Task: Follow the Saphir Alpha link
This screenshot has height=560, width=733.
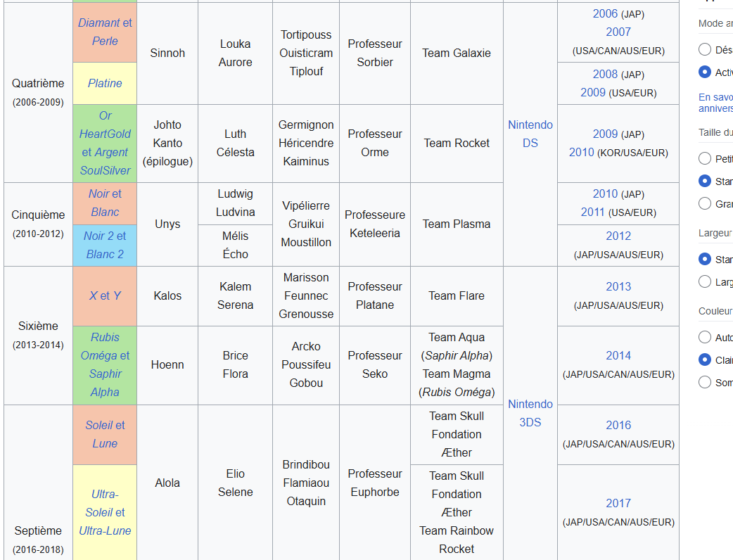Action: 105,383
